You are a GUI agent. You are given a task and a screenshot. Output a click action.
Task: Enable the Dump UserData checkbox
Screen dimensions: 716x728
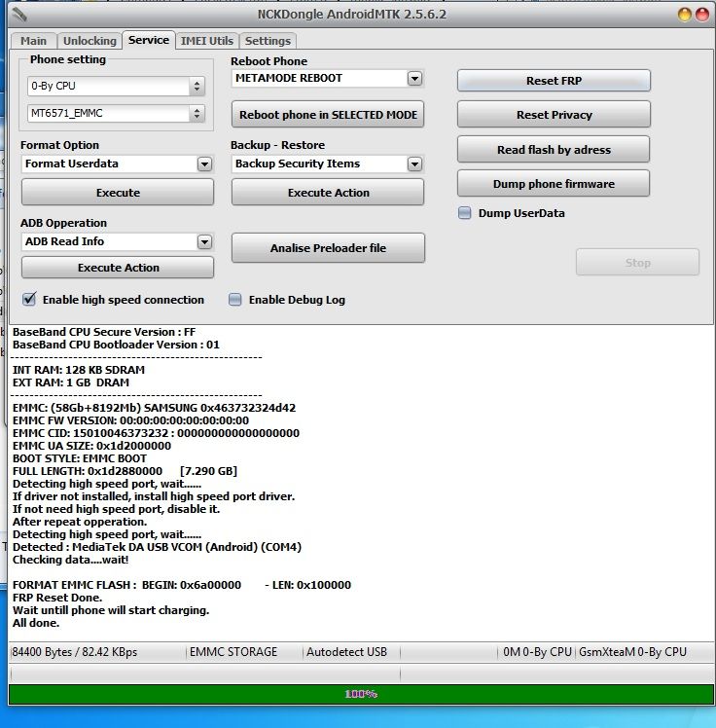[x=465, y=213]
